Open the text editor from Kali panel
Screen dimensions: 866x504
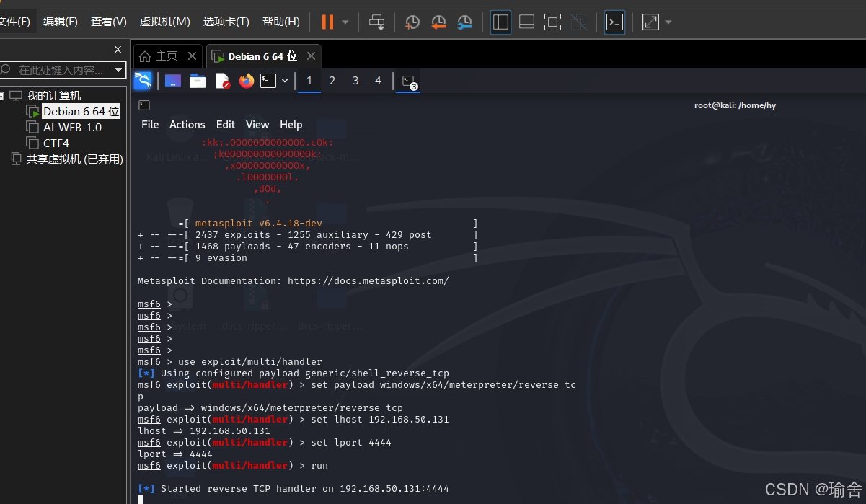[222, 81]
